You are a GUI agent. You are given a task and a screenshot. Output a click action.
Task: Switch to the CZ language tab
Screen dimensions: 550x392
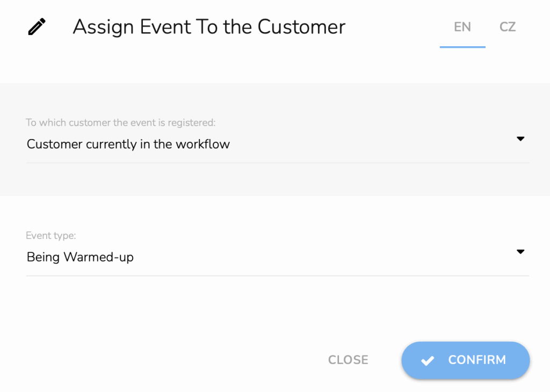point(507,27)
